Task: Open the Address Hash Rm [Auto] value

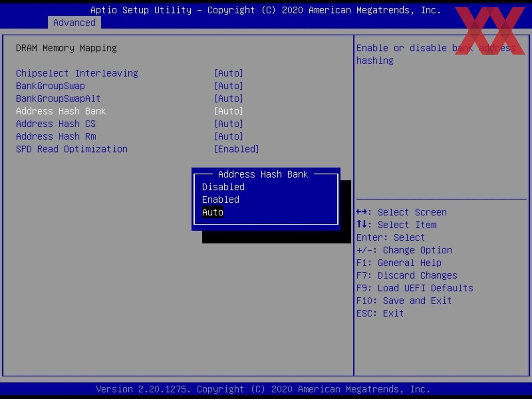Action: (229, 136)
